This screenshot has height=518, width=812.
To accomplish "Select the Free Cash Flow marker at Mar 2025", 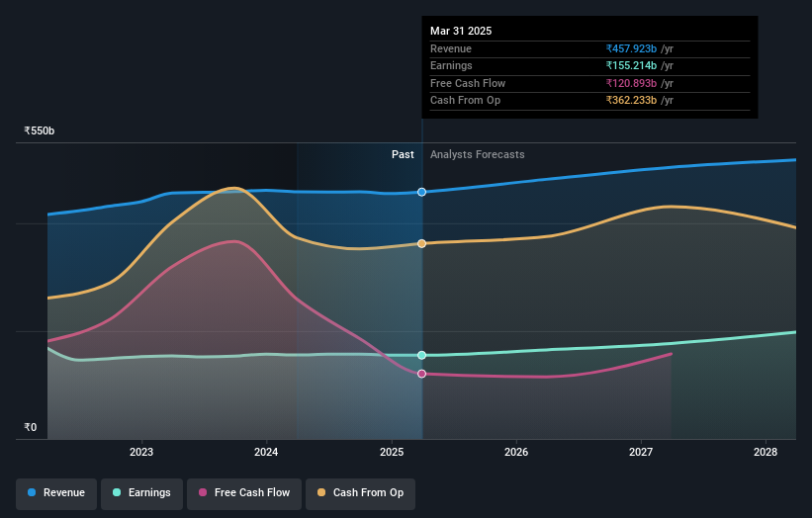I will pos(422,374).
